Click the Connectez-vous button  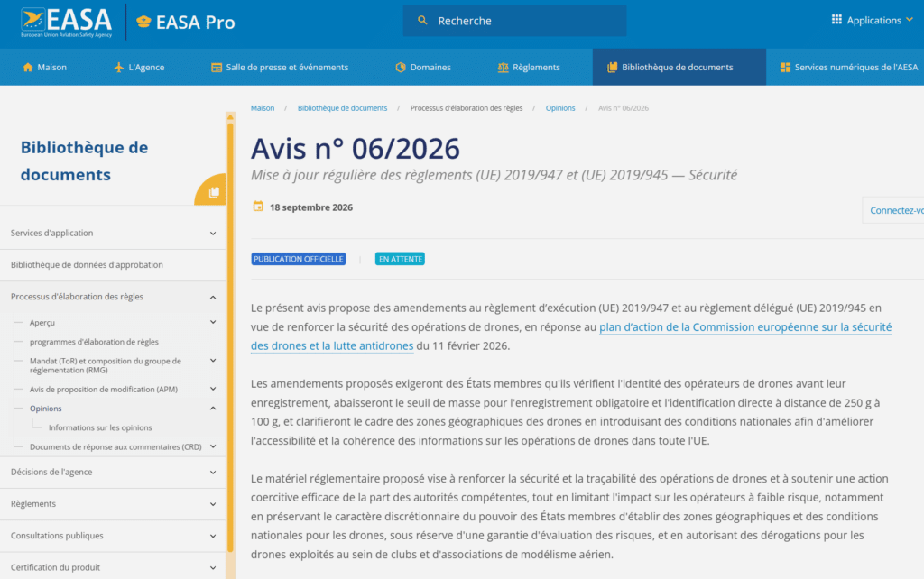click(x=895, y=210)
